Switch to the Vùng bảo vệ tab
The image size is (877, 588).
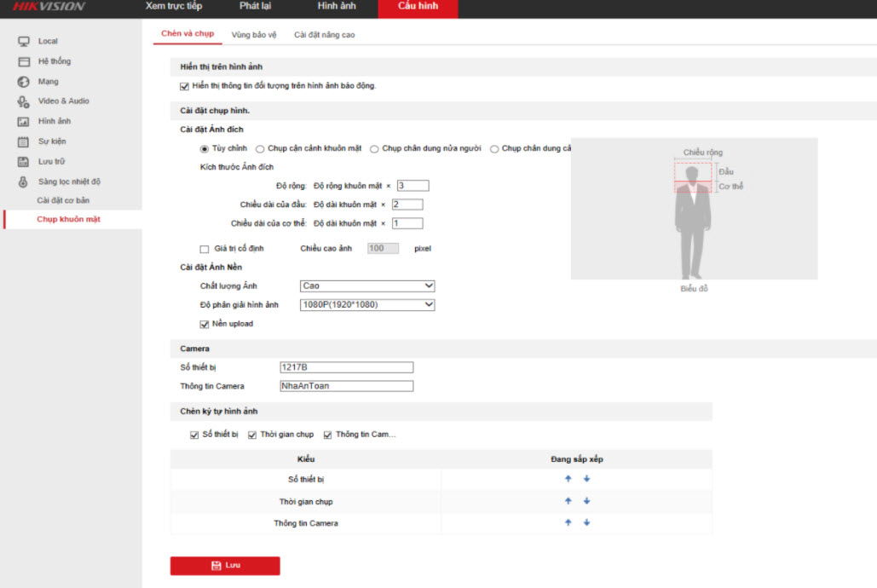pyautogui.click(x=254, y=35)
